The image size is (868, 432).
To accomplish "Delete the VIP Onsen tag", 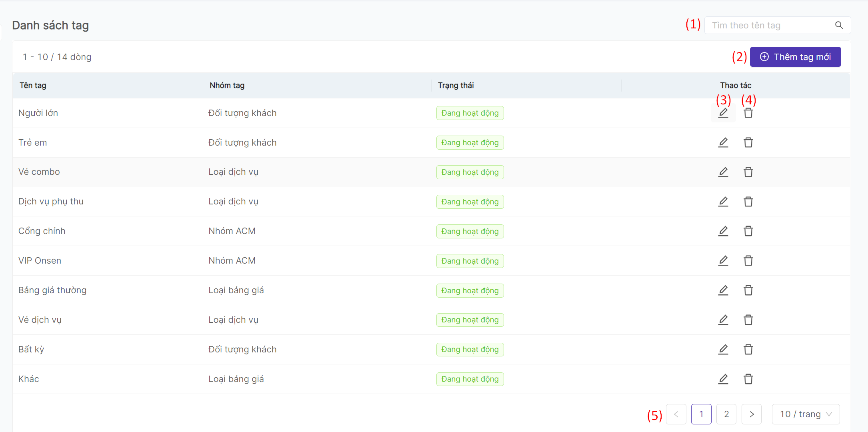I will pyautogui.click(x=748, y=261).
